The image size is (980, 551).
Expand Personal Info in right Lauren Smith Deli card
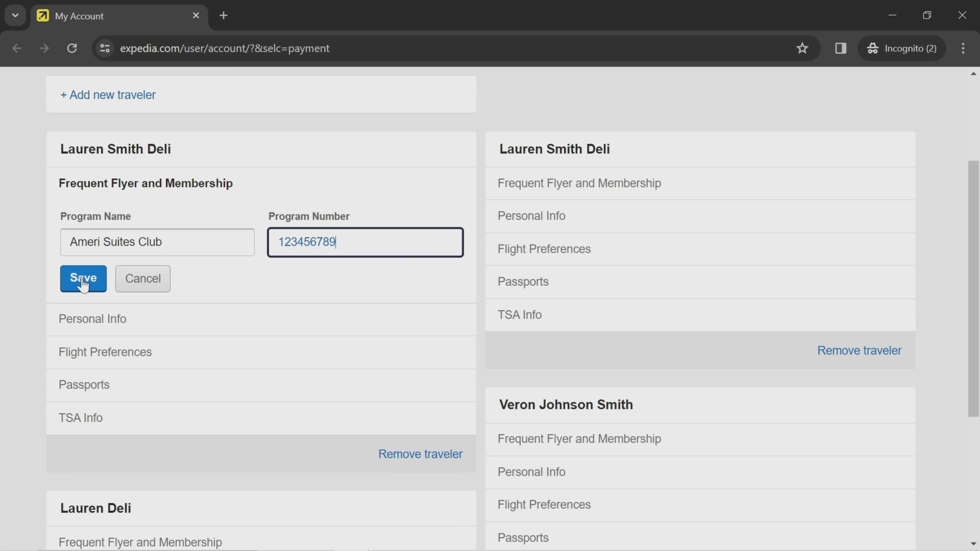[700, 216]
